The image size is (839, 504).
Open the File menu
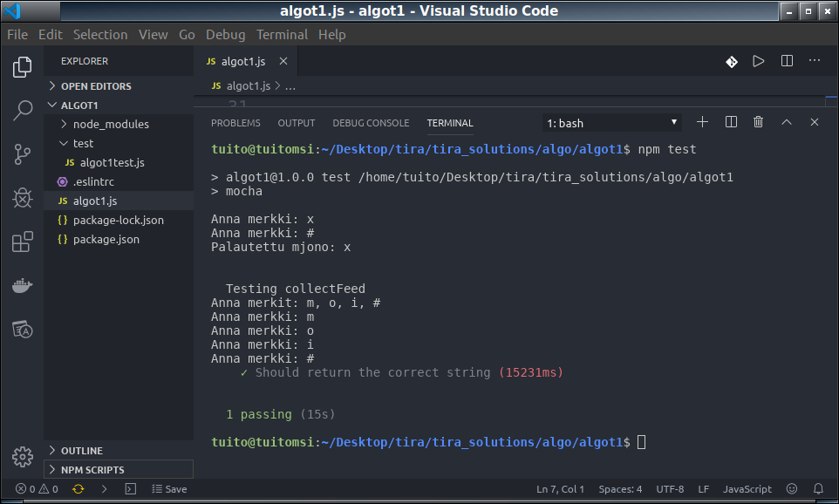coord(17,35)
